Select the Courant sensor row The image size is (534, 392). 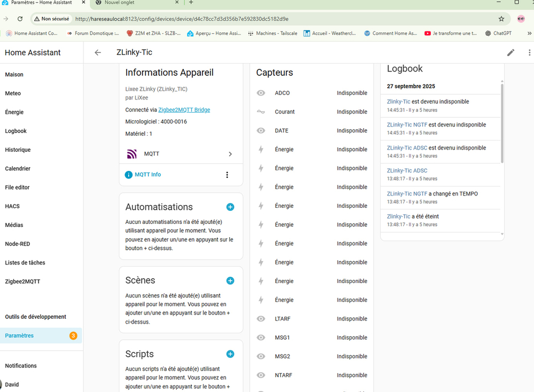pyautogui.click(x=312, y=112)
